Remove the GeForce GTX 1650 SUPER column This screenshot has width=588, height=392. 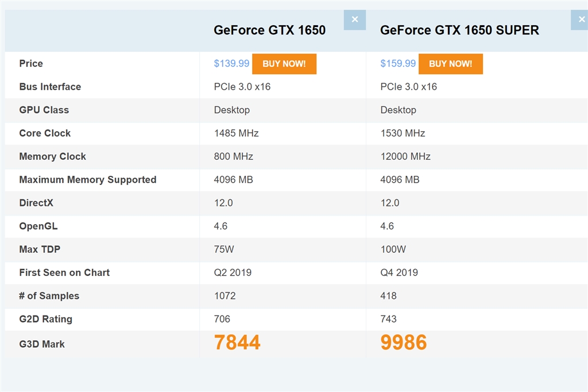[x=579, y=20]
